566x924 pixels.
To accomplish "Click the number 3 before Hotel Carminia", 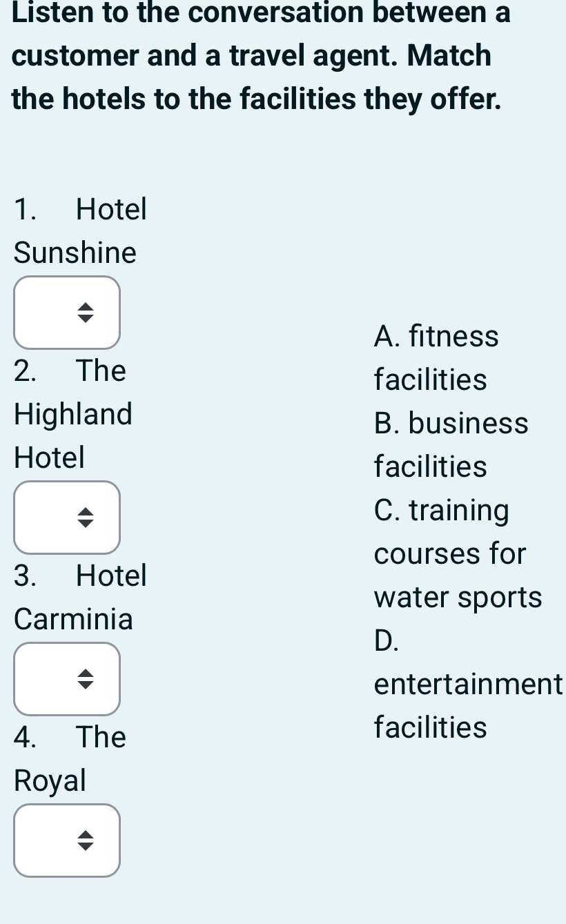I will (x=24, y=576).
